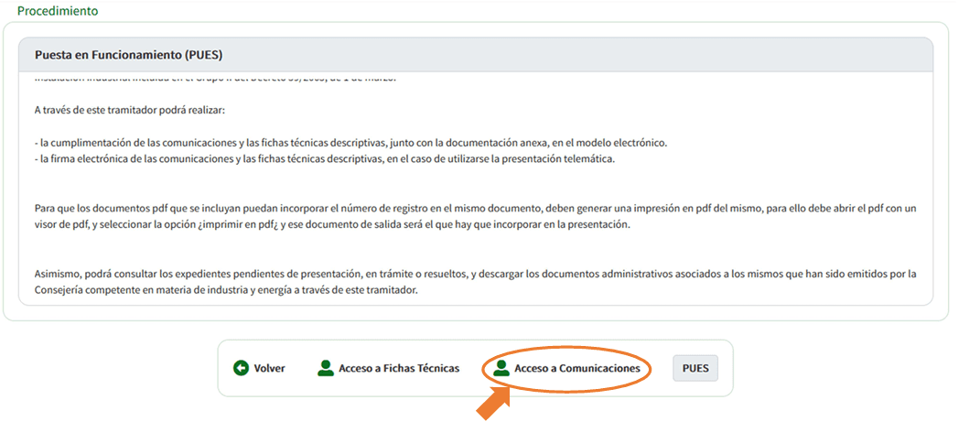The width and height of the screenshot is (980, 432).
Task: Click the person icon before Acceso a Comunicaciones
Action: point(501,368)
